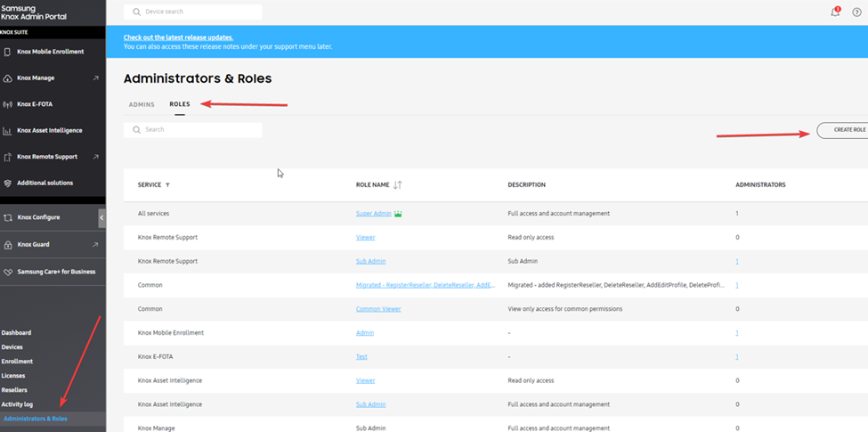Open Knox Mobile Enrollment device icon
The height and width of the screenshot is (432, 868).
7,52
